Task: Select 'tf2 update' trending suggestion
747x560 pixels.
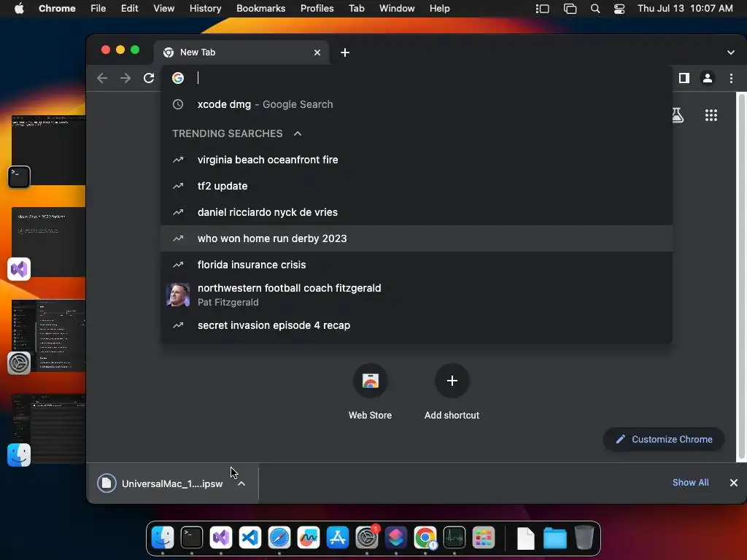Action: coord(417,186)
